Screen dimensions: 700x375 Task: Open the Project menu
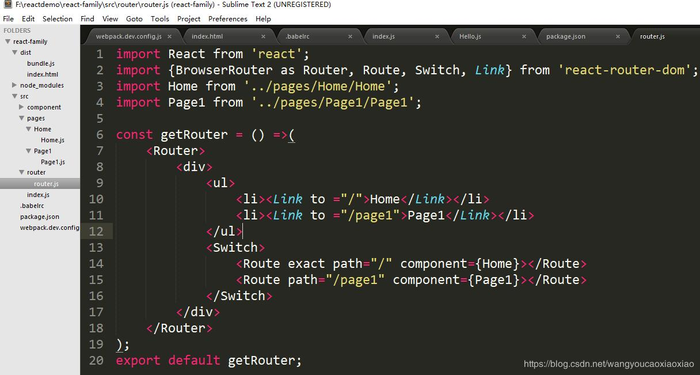[x=188, y=19]
